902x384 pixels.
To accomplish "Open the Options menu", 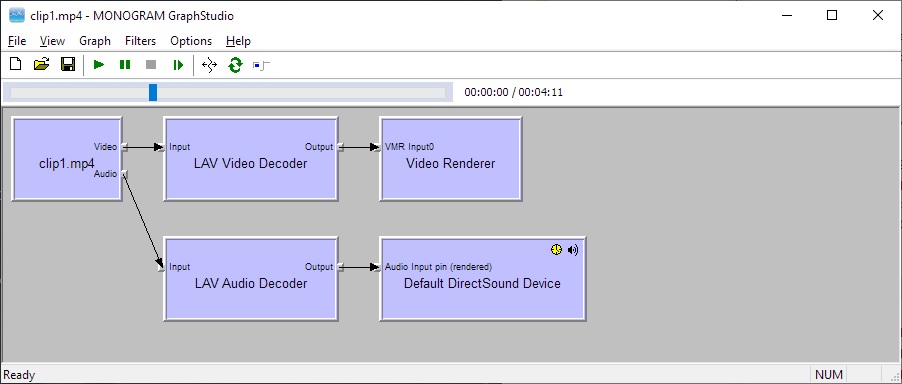I will (191, 41).
